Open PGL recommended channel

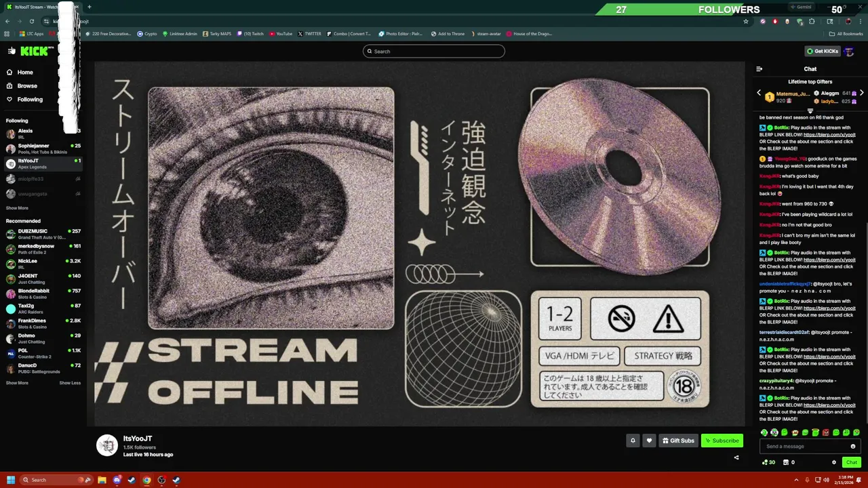pyautogui.click(x=43, y=353)
